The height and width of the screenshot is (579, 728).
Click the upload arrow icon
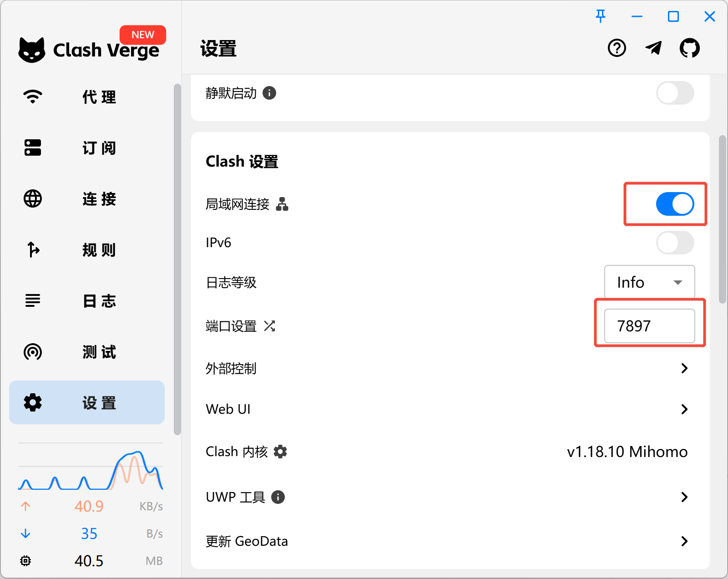coord(25,506)
